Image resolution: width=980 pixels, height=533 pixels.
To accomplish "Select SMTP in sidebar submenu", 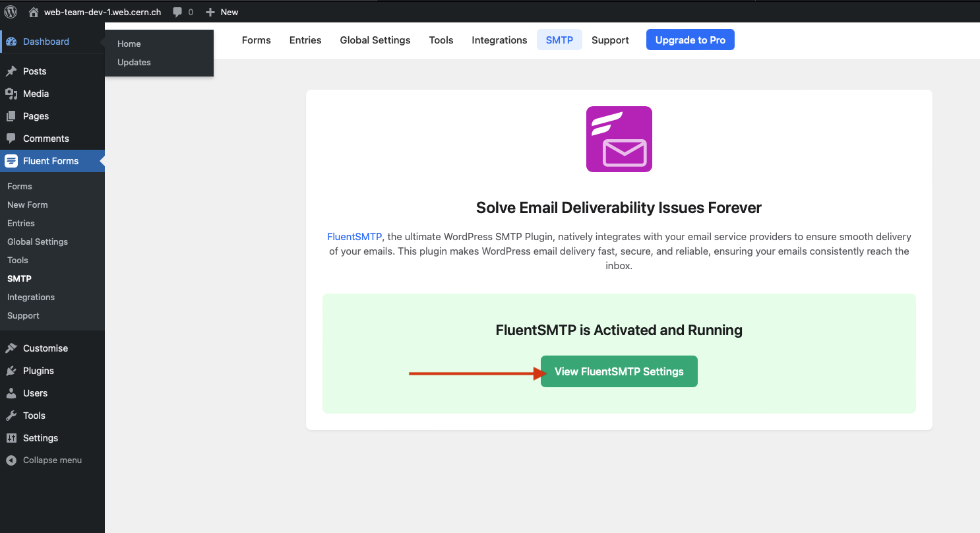I will click(19, 278).
